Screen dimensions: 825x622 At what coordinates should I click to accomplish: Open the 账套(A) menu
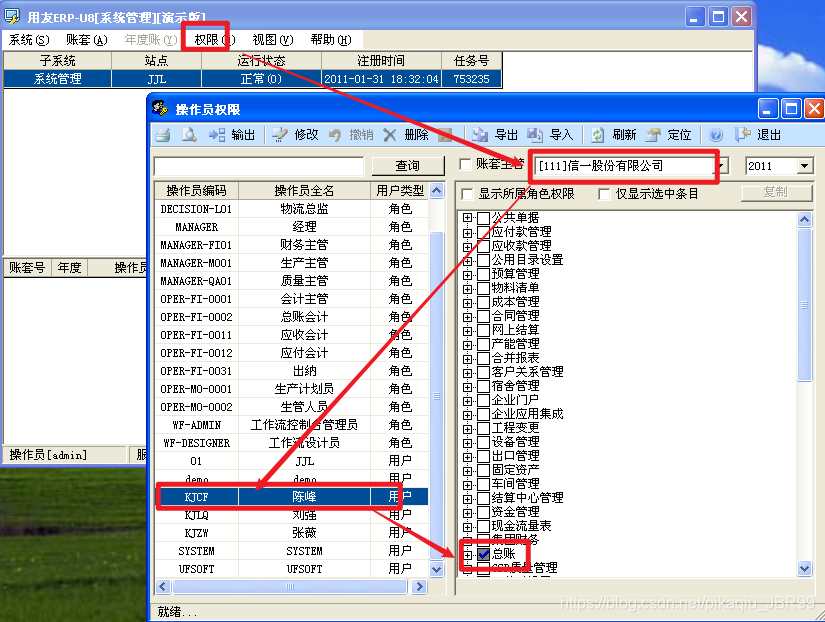pos(87,40)
